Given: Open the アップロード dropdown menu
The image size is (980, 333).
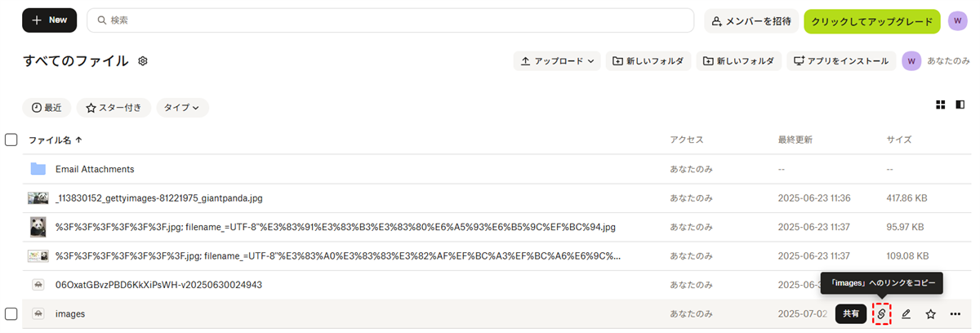Looking at the screenshot, I should click(557, 61).
